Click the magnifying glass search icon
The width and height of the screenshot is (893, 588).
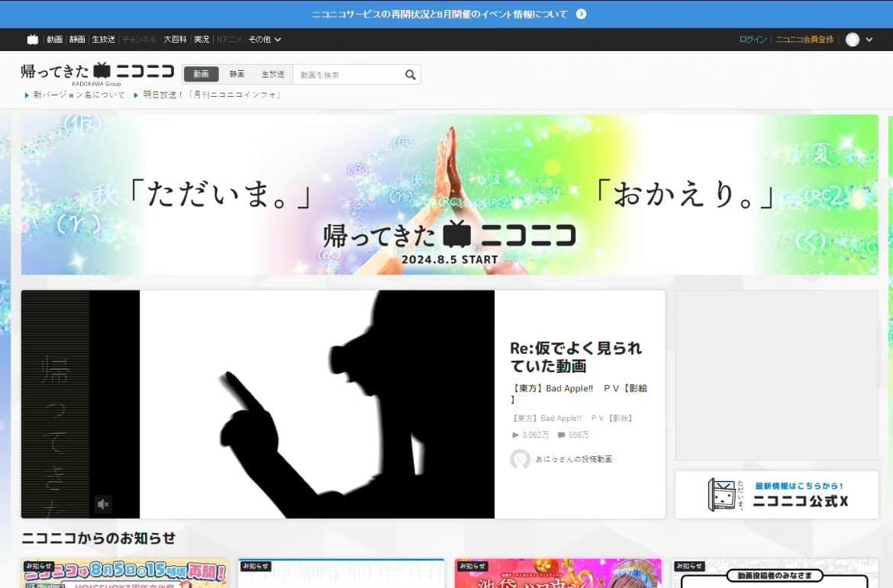pos(410,75)
